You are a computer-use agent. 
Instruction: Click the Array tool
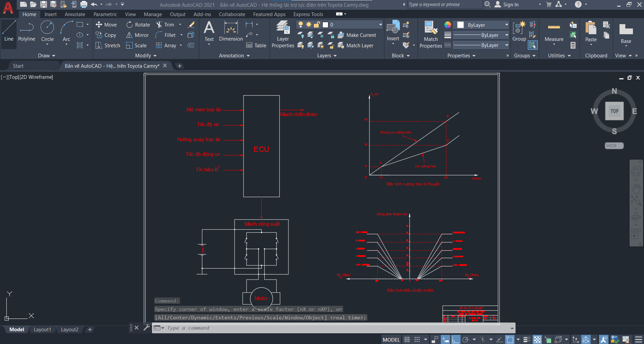(166, 45)
